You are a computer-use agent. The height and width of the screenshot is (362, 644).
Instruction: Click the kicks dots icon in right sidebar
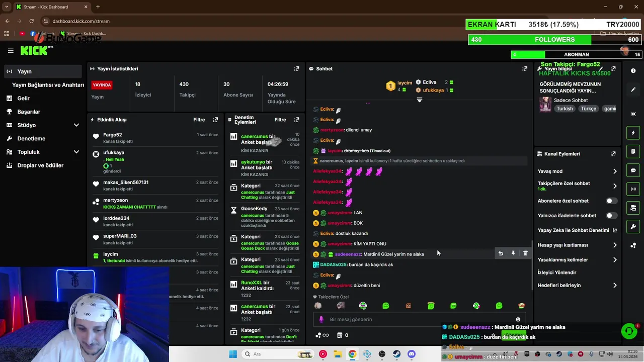point(633,245)
